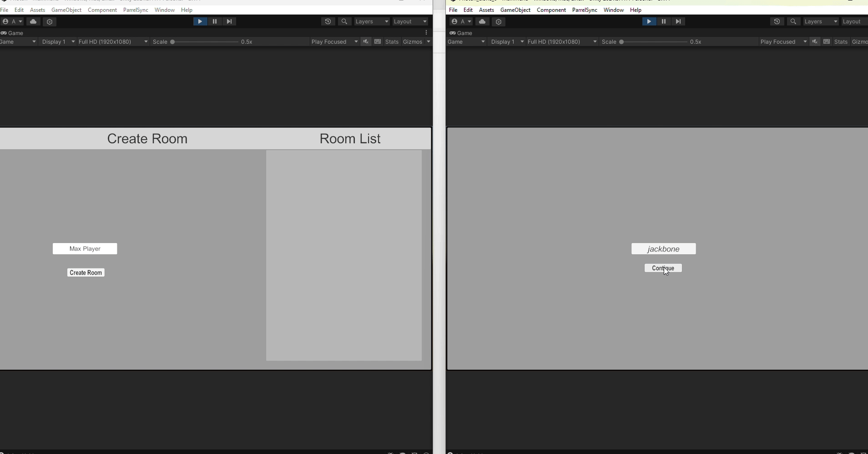Toggle Gizmos in left Game view
The image size is (868, 454).
coord(413,41)
